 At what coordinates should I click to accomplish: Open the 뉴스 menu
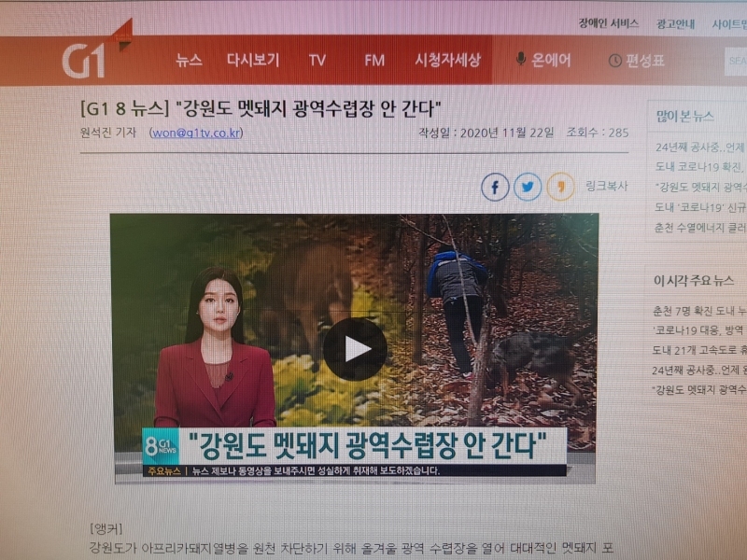pyautogui.click(x=189, y=60)
